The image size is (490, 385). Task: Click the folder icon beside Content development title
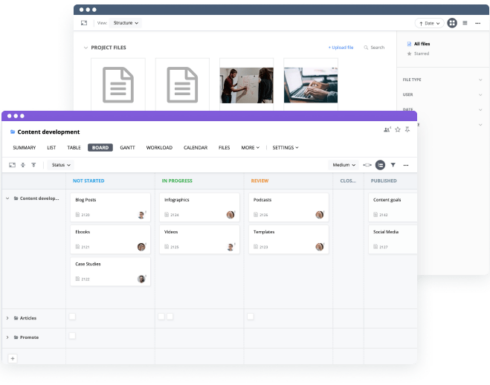(13, 132)
